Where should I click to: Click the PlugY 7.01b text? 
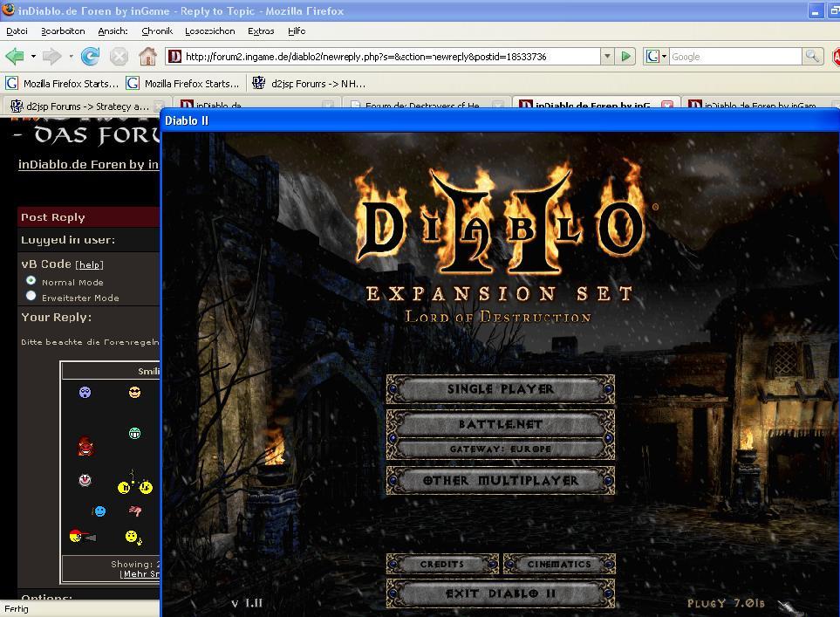[x=727, y=603]
